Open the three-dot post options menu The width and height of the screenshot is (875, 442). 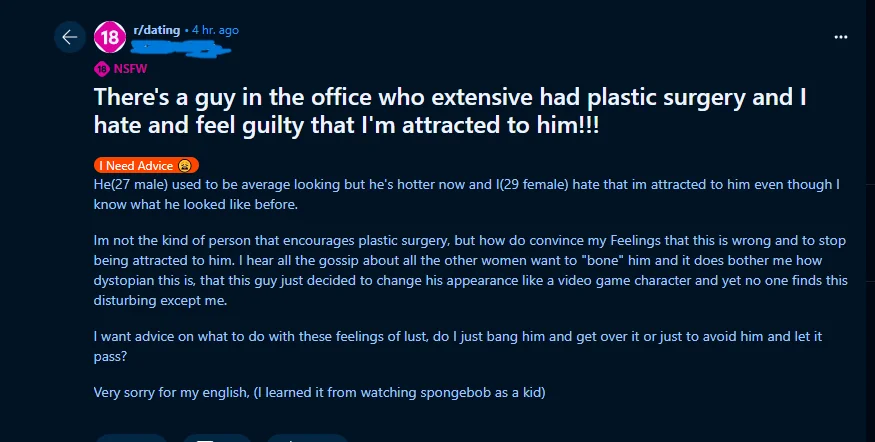840,37
